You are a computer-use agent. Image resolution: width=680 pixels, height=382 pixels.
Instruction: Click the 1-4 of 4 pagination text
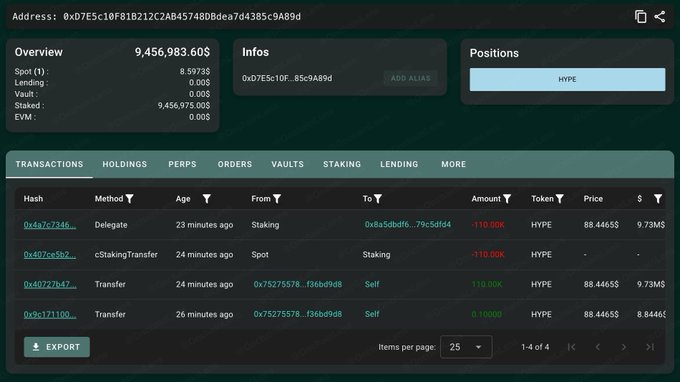[x=535, y=347]
